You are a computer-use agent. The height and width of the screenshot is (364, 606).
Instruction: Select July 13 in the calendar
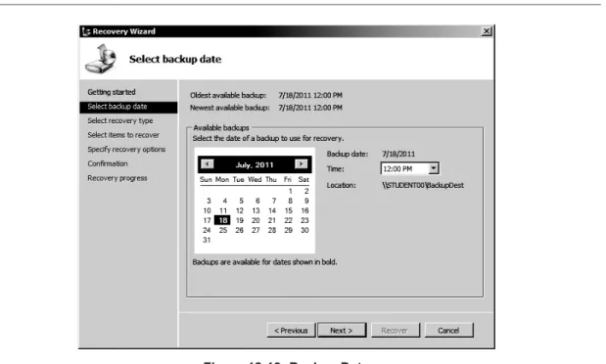click(x=256, y=210)
